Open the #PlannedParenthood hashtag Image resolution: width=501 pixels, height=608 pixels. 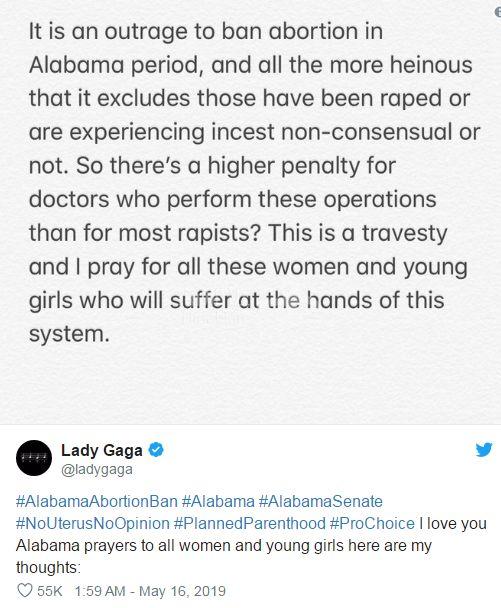pyautogui.click(x=250, y=523)
